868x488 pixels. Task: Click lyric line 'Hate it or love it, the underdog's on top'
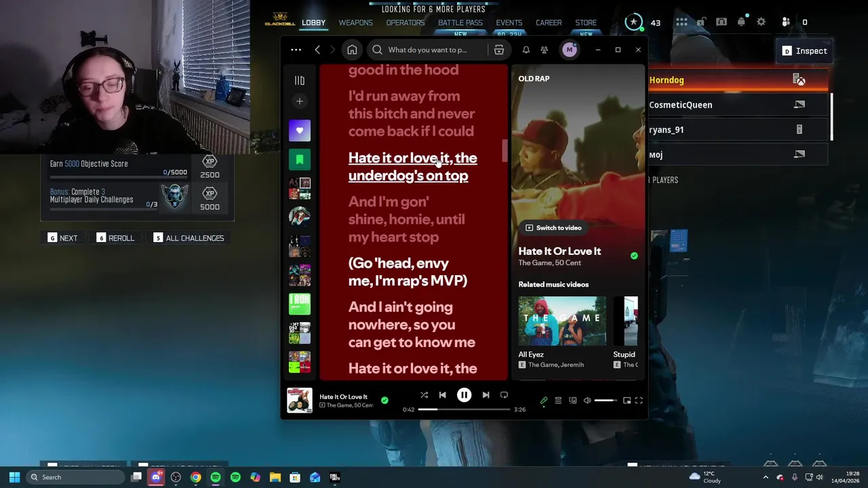pos(412,167)
